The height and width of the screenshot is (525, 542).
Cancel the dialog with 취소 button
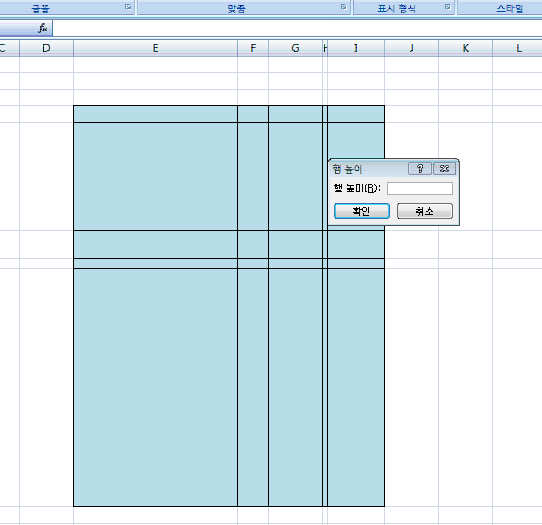tap(425, 211)
